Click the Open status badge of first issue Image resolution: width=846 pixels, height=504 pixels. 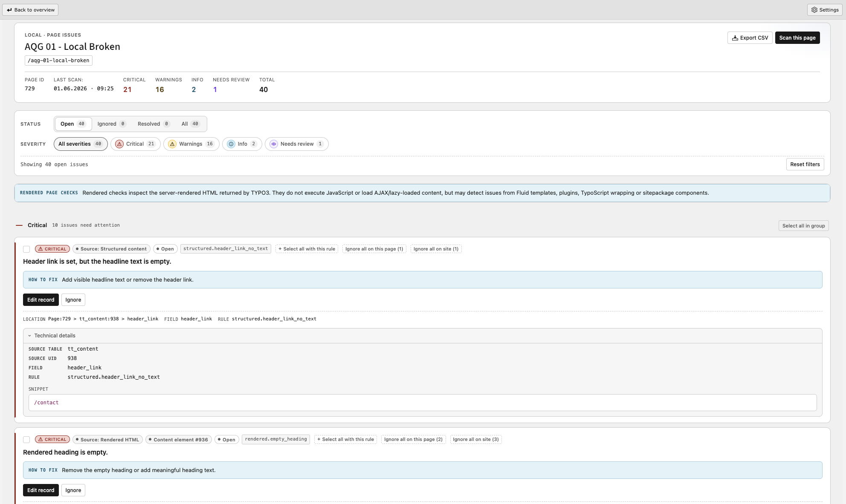point(165,249)
